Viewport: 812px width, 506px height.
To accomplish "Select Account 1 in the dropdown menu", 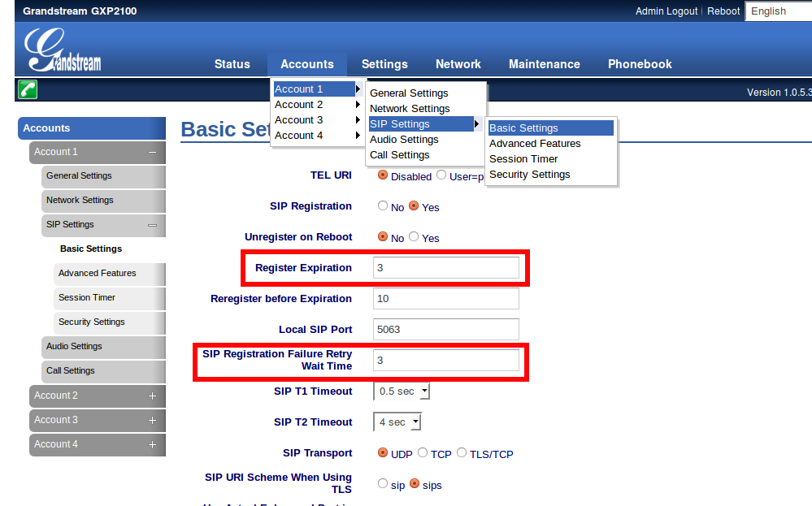I will (318, 89).
